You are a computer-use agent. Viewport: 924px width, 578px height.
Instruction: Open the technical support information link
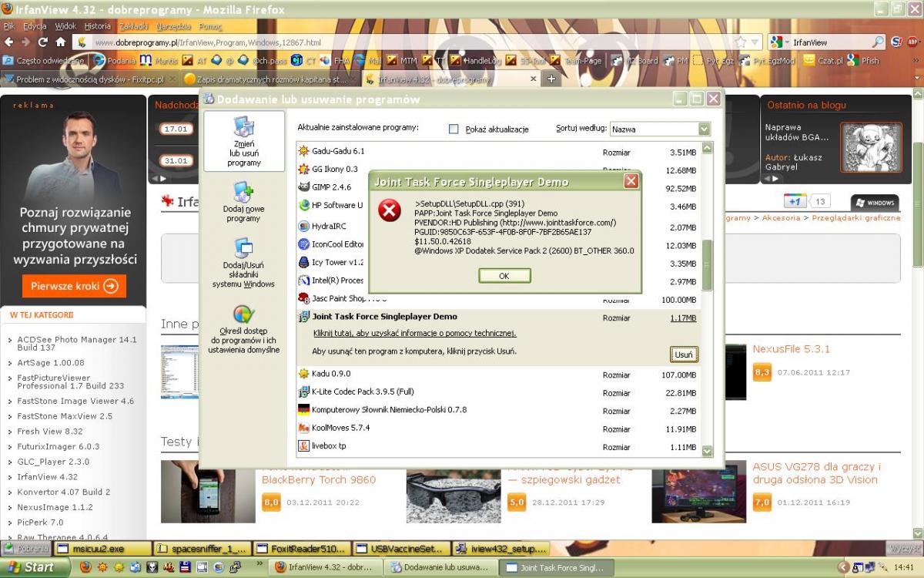pos(415,334)
